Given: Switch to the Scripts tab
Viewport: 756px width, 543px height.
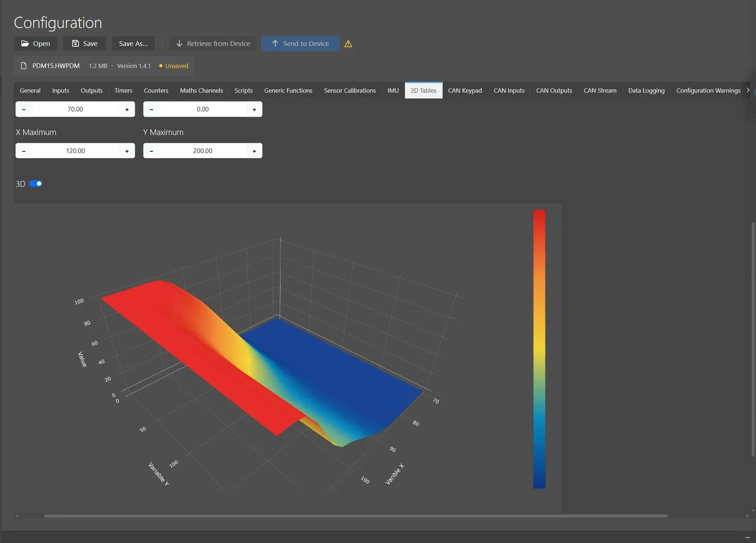Looking at the screenshot, I should click(243, 90).
